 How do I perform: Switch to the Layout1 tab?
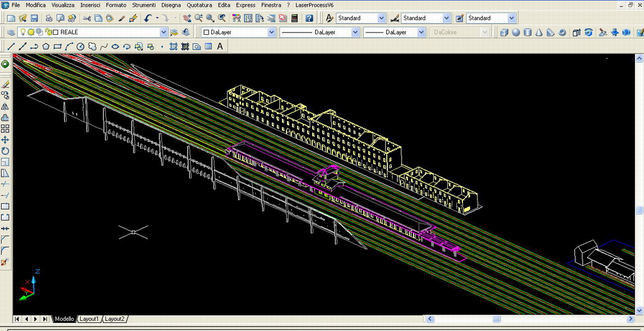89,319
